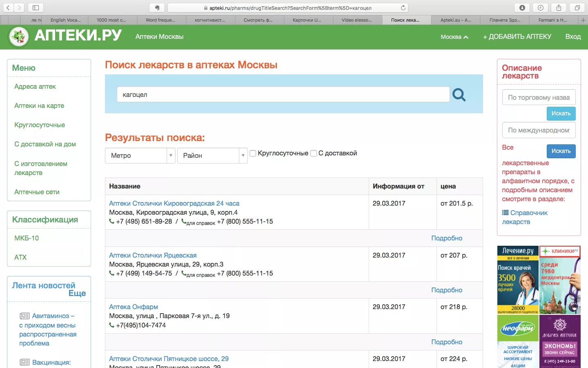Image resolution: width=588 pixels, height=368 pixels.
Task: Click the По торговому названию field
Action: click(539, 97)
